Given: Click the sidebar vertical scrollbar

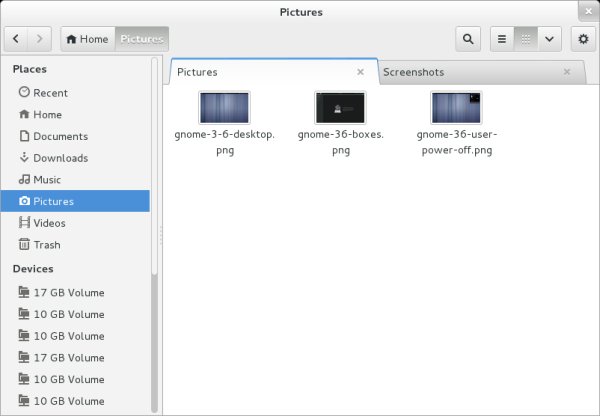Looking at the screenshot, I should tap(154, 330).
